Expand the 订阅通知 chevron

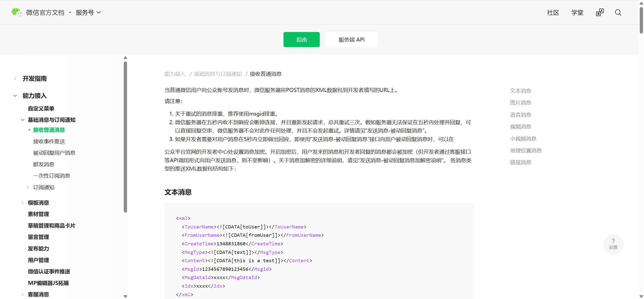pyautogui.click(x=28, y=187)
